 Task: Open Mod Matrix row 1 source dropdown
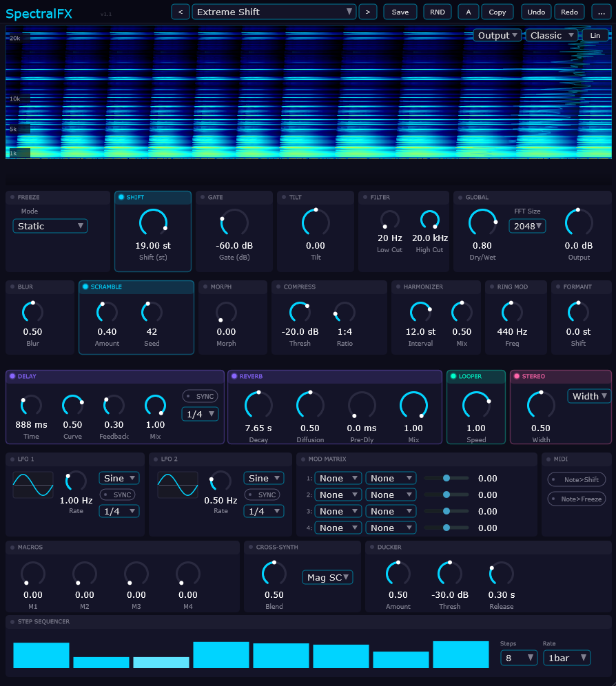[338, 478]
